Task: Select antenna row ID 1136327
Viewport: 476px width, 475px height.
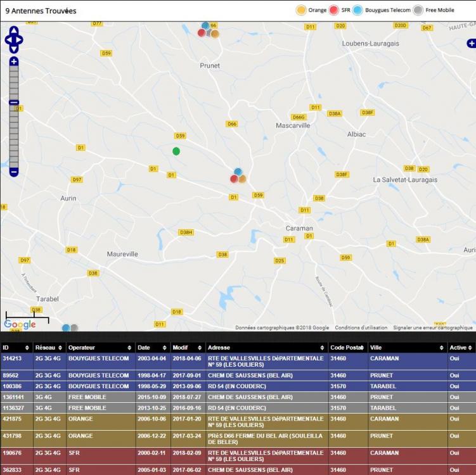Action: tap(238, 408)
